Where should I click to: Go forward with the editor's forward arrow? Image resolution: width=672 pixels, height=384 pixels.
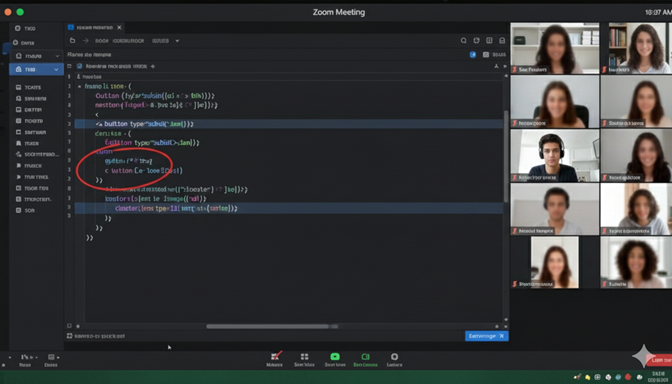pos(85,40)
